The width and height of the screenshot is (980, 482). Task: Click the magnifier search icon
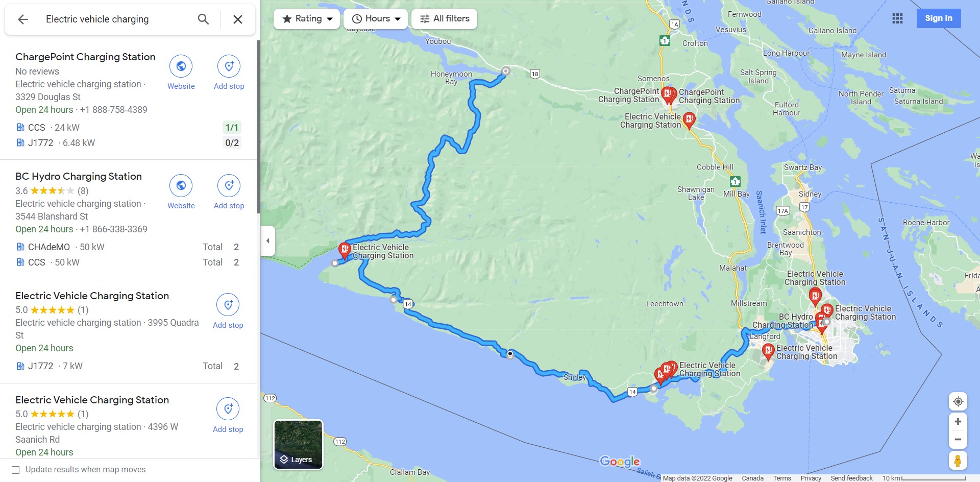pos(203,19)
